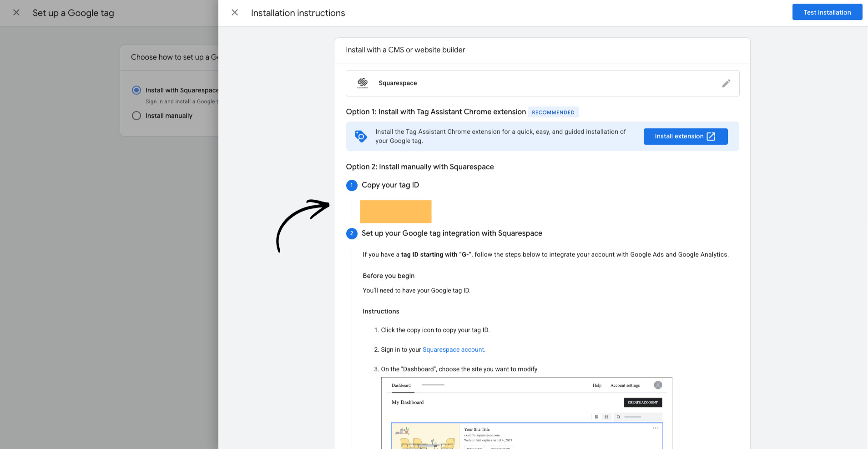The image size is (868, 449).
Task: Click the Install extension button
Action: click(686, 136)
